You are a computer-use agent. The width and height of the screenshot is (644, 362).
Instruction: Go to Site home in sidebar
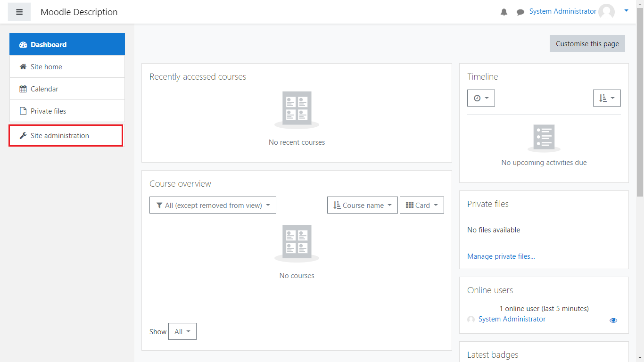coord(46,67)
